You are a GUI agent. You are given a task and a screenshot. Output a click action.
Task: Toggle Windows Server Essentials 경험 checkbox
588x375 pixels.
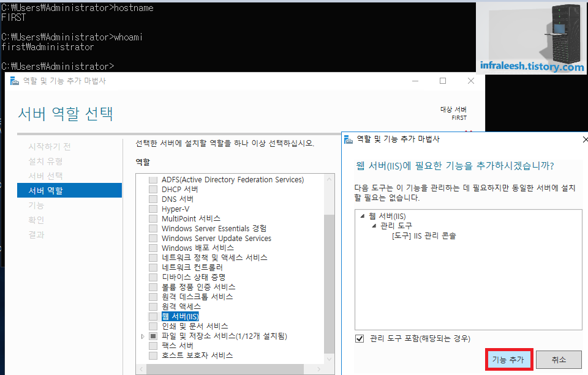point(153,229)
